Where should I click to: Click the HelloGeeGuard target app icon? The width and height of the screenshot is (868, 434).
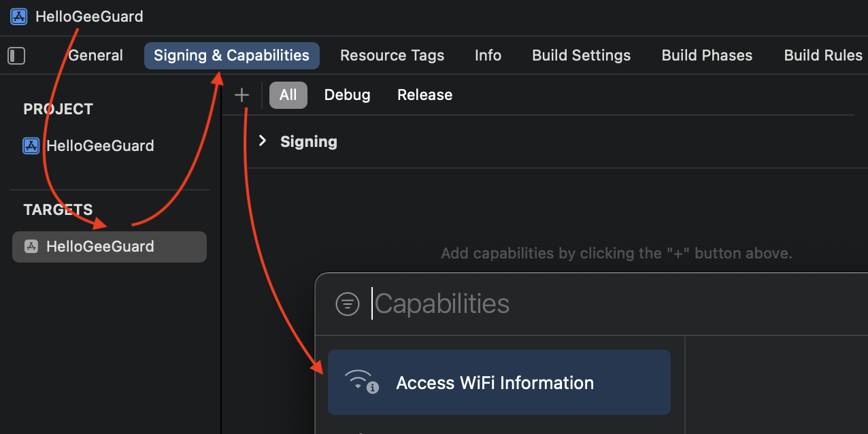[31, 246]
